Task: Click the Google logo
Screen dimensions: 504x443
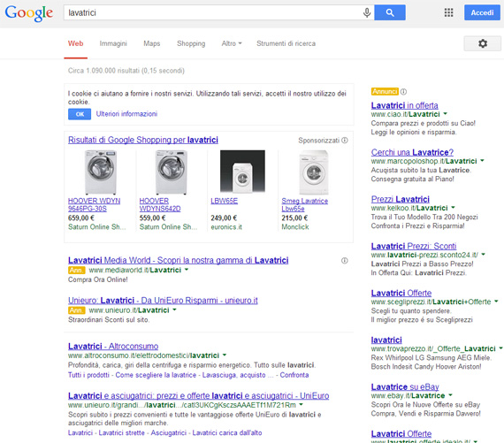Action: (x=29, y=13)
